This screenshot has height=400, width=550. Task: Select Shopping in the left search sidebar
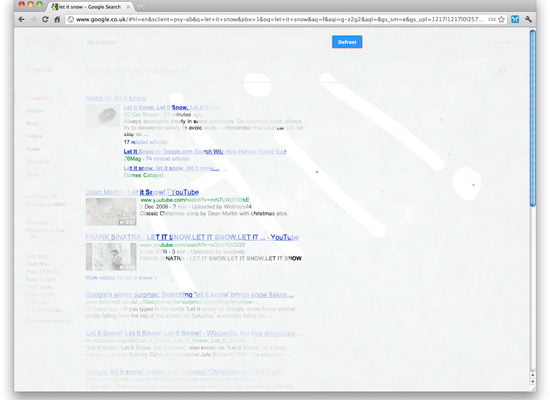[x=38, y=162]
